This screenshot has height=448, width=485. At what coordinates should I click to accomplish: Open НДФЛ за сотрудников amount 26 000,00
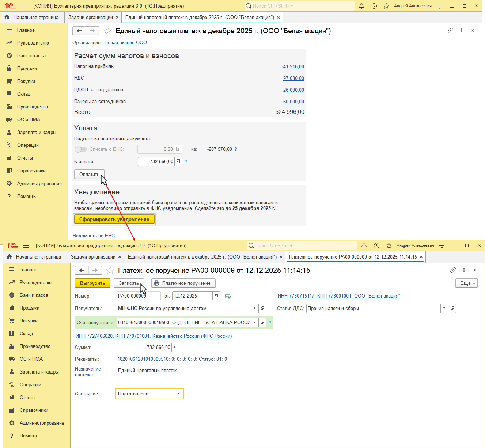click(293, 90)
